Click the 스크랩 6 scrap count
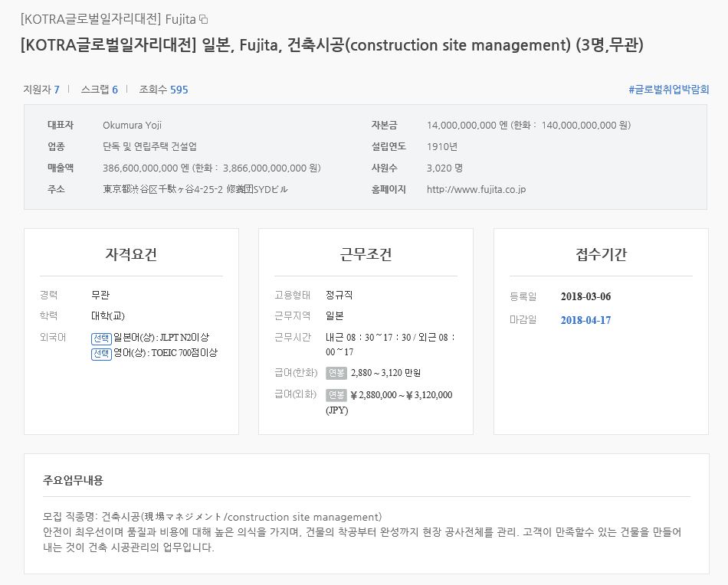Screen dimensions: 728x585 (100, 90)
